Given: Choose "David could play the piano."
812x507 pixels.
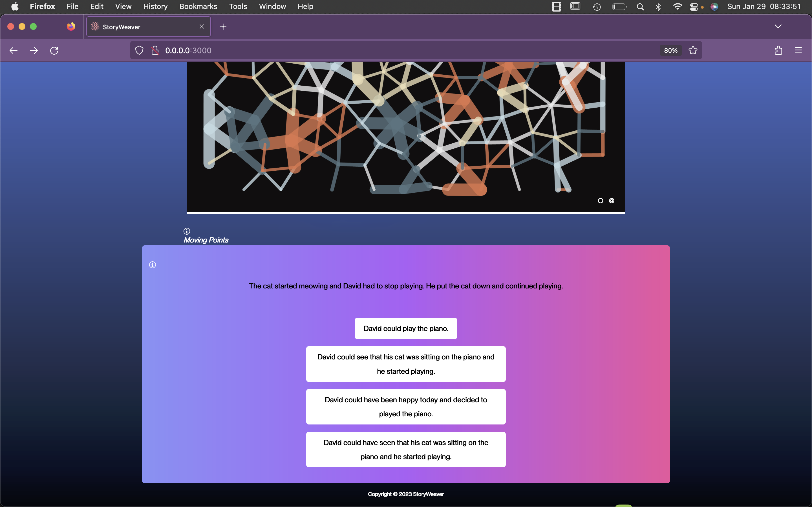Looking at the screenshot, I should click(406, 328).
